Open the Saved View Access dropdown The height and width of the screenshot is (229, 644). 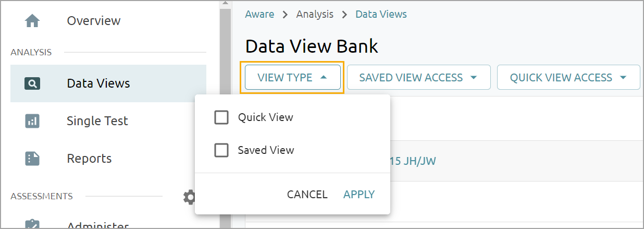[418, 78]
